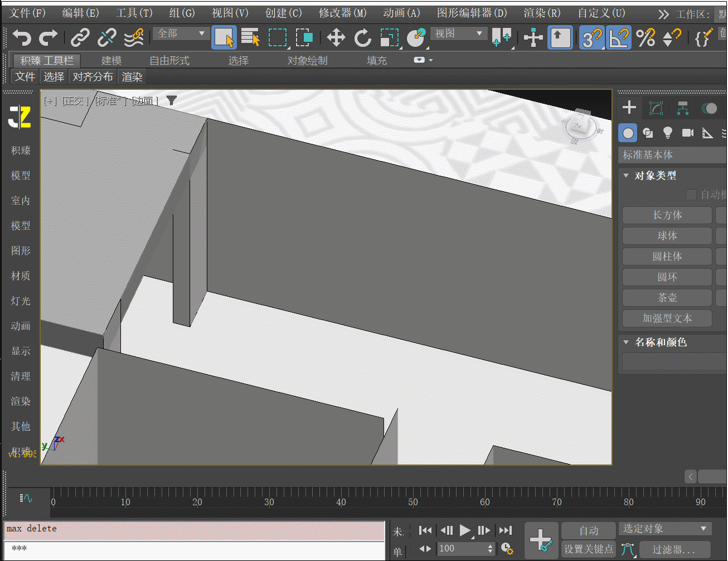
Task: Switch to the 对象绘制 ribbon tab
Action: pos(307,60)
